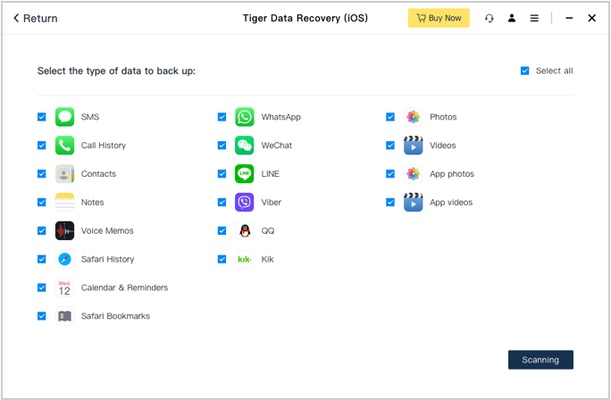611x400 pixels.
Task: Uncheck the Photos checkbox
Action: [390, 117]
